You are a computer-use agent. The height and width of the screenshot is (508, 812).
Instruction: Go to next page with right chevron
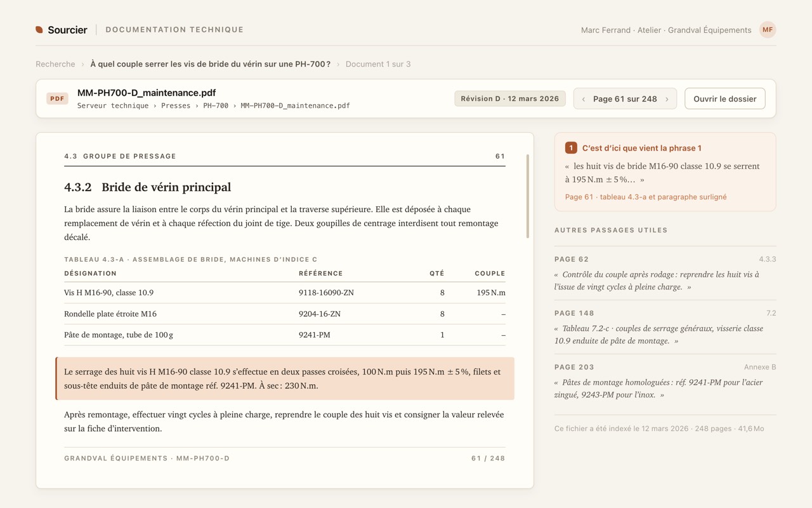coord(667,99)
